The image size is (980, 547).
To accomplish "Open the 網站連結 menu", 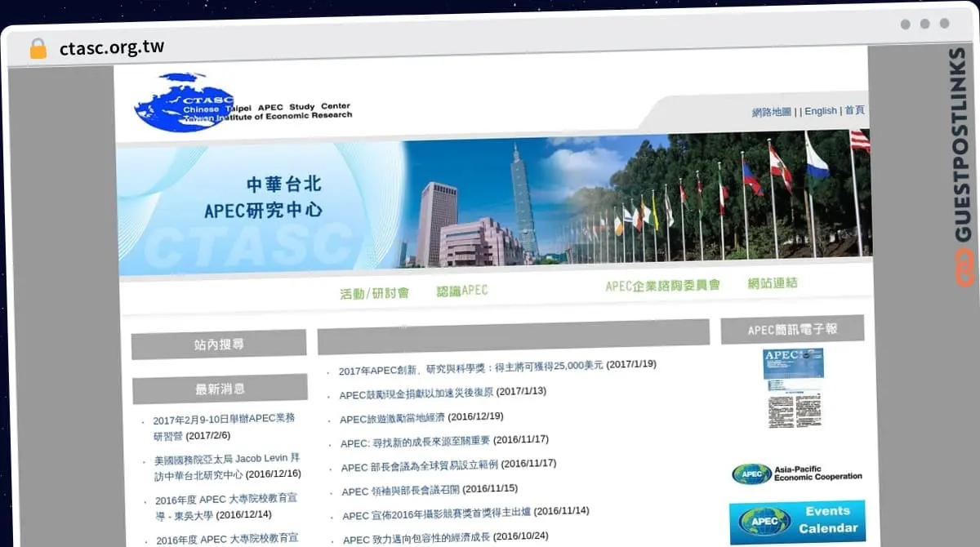I will point(773,283).
